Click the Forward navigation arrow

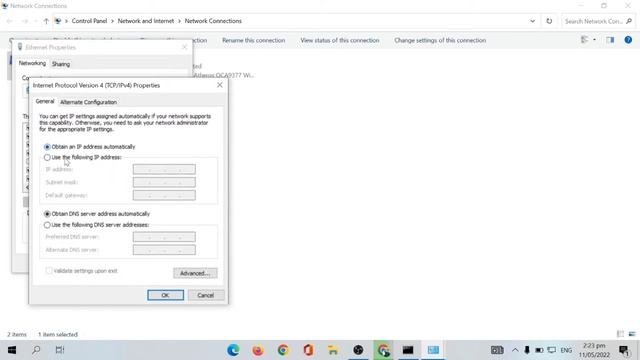click(24, 21)
